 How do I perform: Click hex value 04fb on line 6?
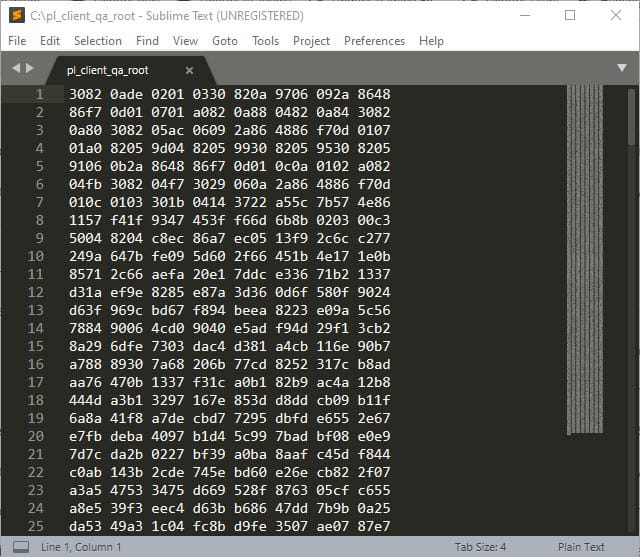pos(85,184)
